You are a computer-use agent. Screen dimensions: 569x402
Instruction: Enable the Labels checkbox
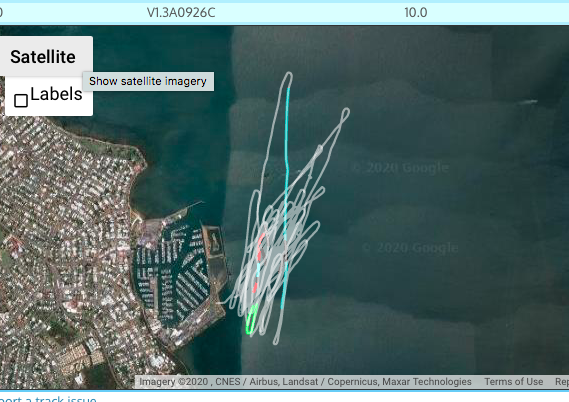coord(21,100)
